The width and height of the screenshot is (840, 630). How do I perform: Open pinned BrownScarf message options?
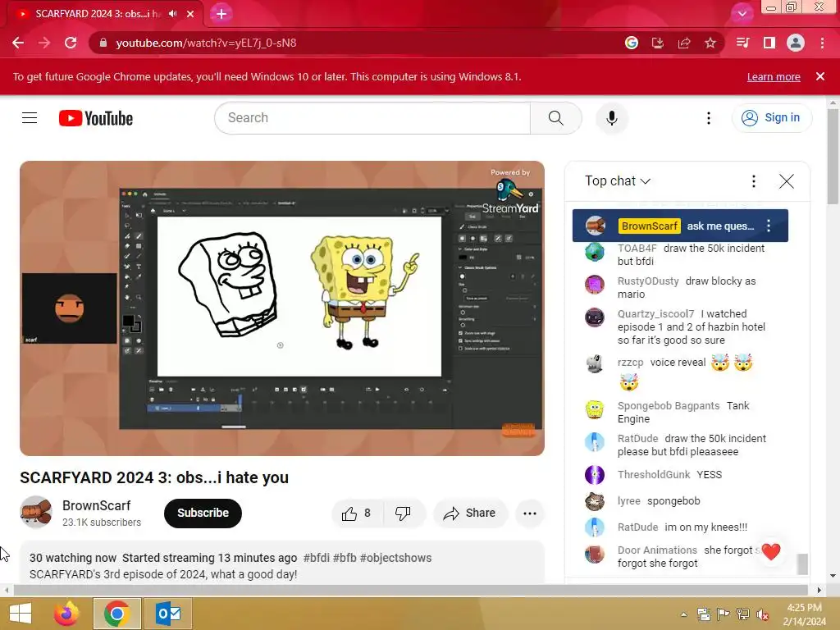coord(768,226)
